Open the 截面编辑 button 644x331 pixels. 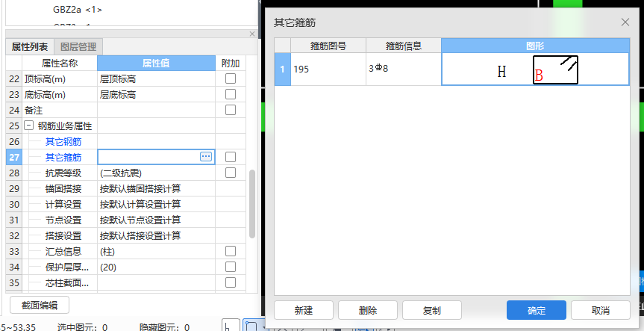pos(40,305)
